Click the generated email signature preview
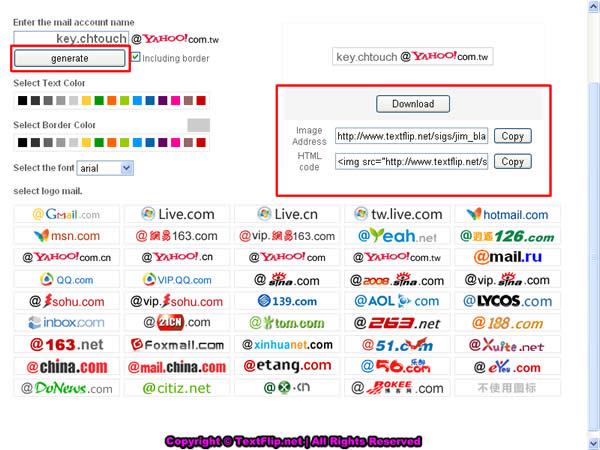 coord(412,57)
